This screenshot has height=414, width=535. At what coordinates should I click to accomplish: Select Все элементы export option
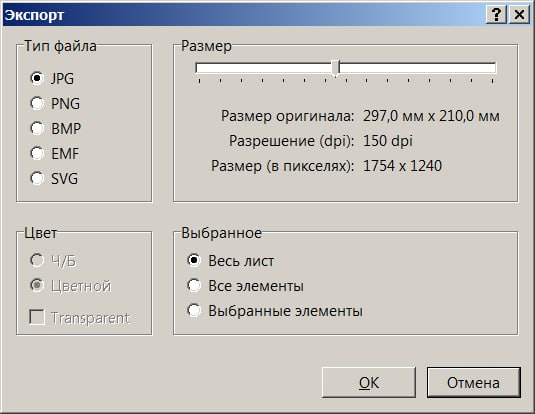tap(245, 286)
